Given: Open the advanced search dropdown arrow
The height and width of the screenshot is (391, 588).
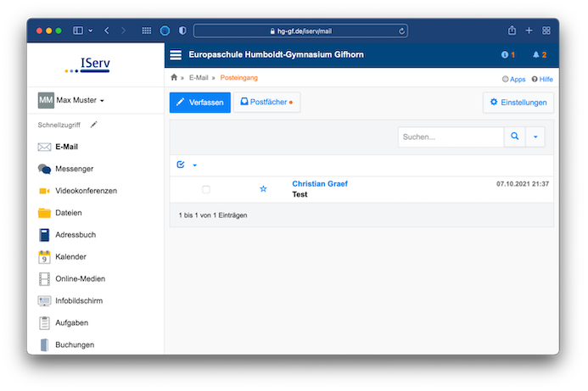Looking at the screenshot, I should click(x=535, y=137).
